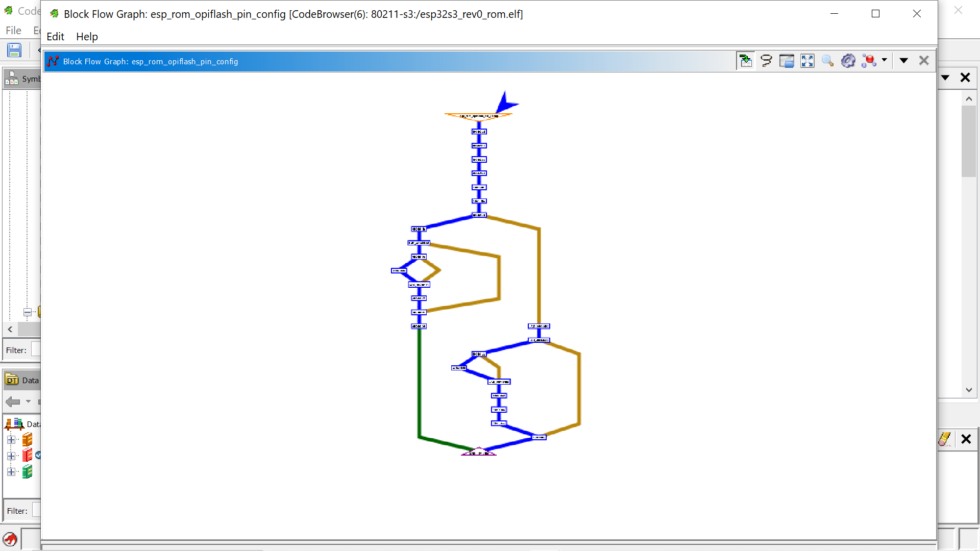Open dropdown arrow beside vertex focus icon
This screenshot has width=980, height=551.
click(x=885, y=60)
